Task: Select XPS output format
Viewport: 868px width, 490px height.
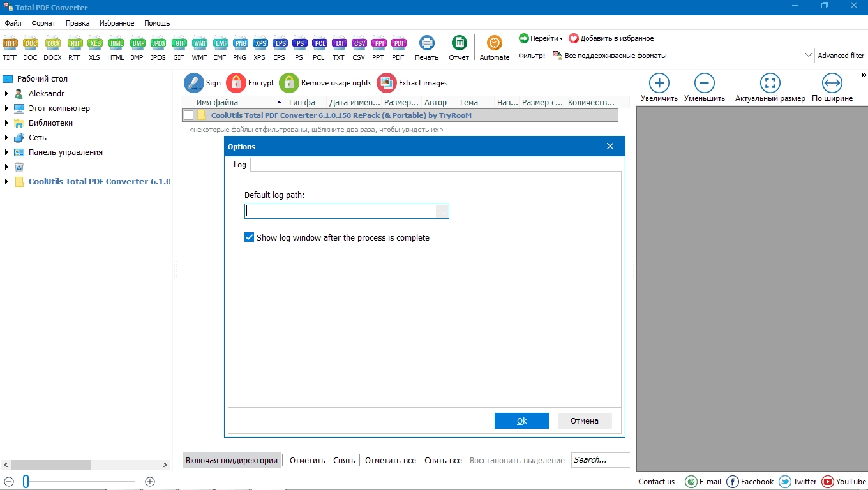Action: click(259, 48)
